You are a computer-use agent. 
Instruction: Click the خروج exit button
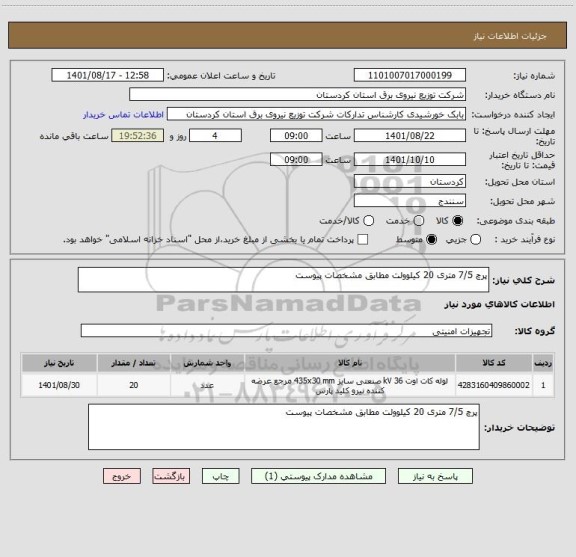[x=122, y=476]
